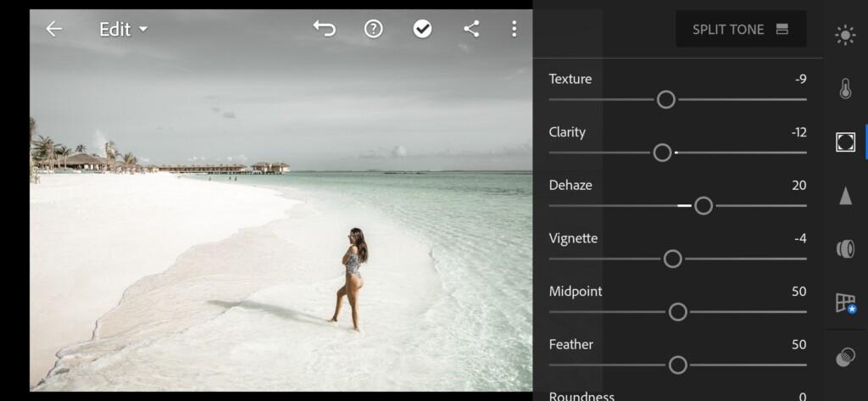Click the Vignette label

573,239
